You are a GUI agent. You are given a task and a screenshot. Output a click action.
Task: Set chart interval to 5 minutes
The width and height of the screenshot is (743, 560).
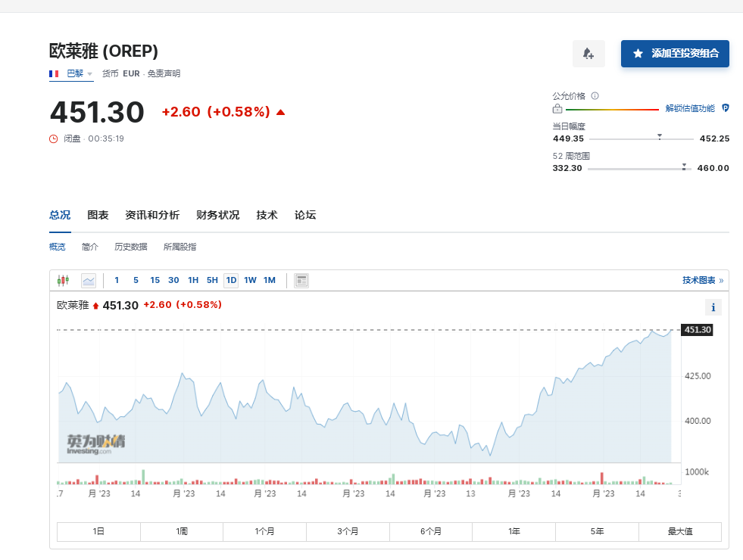(x=136, y=280)
